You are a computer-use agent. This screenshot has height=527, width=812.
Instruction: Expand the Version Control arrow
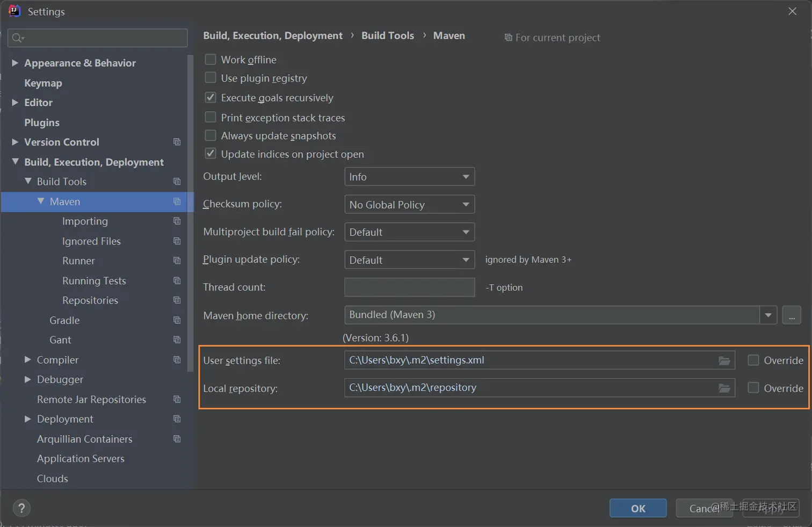[15, 142]
